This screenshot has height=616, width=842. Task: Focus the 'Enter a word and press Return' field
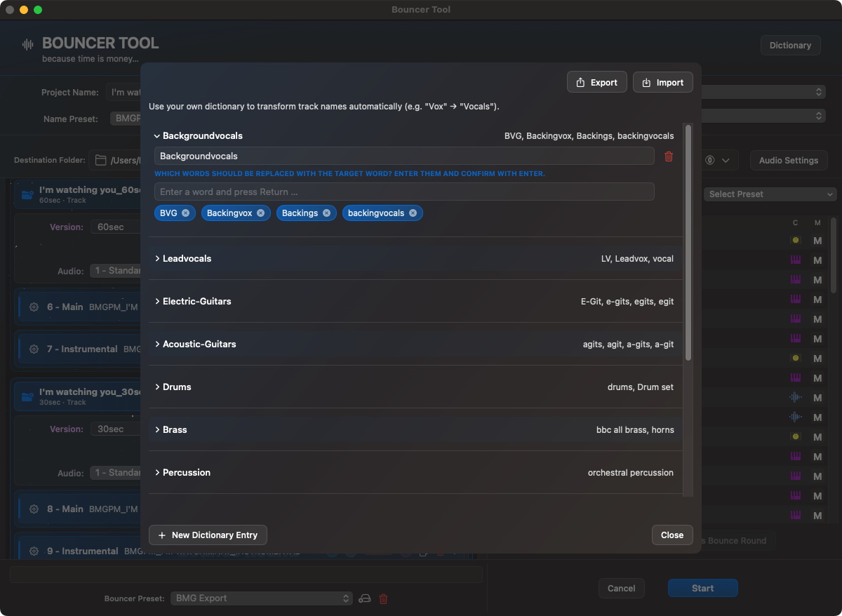coord(404,192)
